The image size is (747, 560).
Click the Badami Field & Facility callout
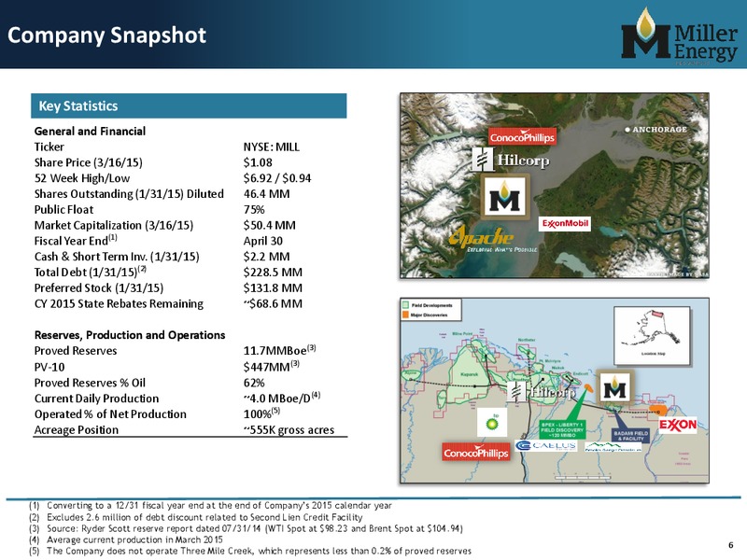click(630, 435)
